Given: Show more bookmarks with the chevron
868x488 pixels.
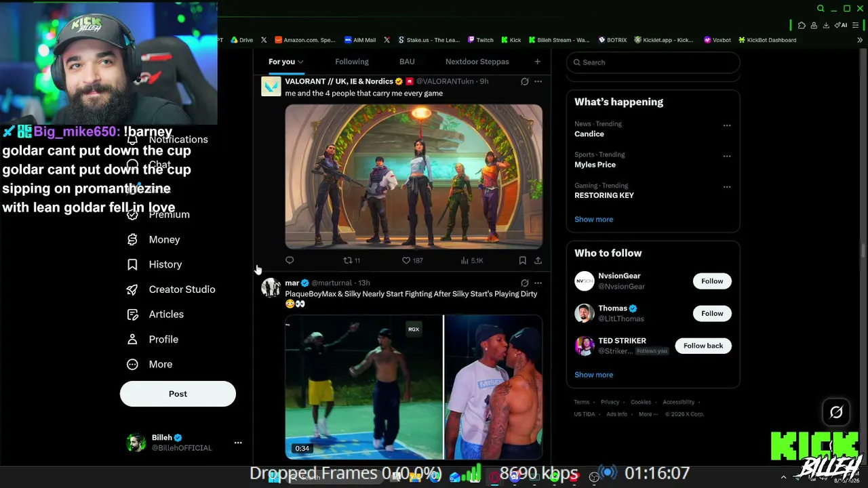Looking at the screenshot, I should click(x=860, y=40).
